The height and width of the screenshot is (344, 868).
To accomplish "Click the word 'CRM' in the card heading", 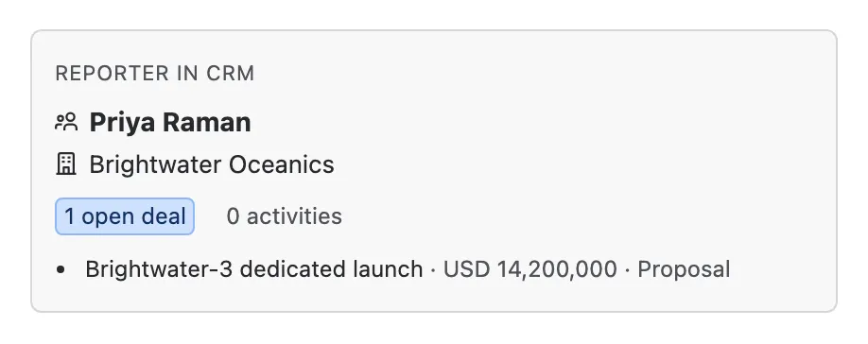I will [x=231, y=74].
